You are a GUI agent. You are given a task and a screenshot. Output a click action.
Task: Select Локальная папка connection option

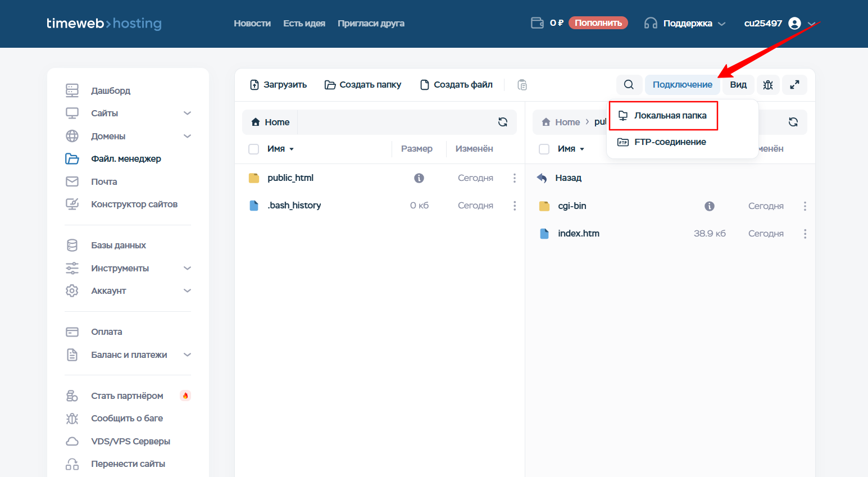[663, 116]
